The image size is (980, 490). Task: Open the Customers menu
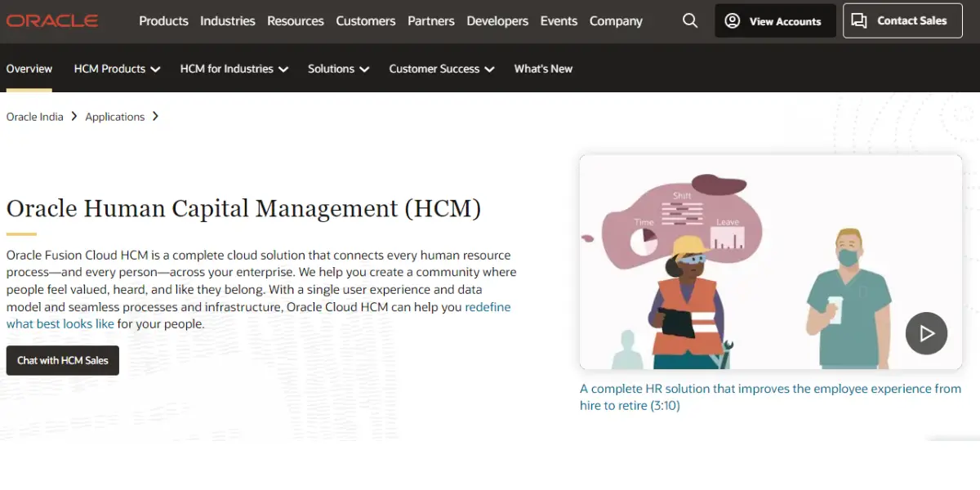point(366,21)
